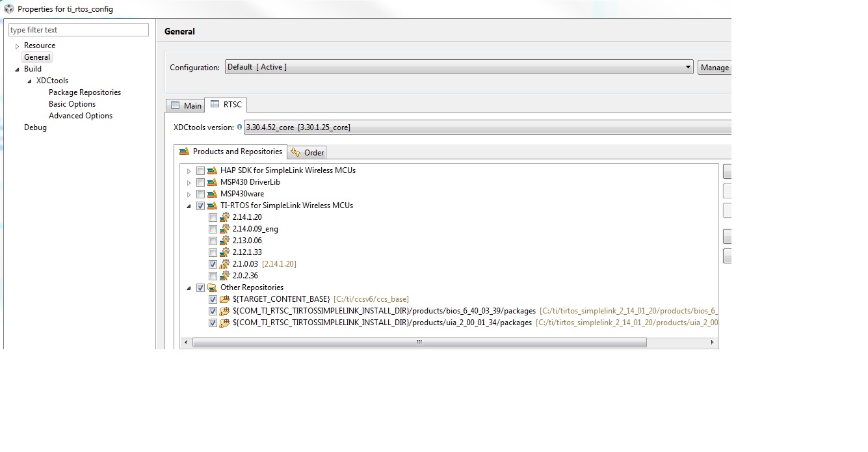This screenshot has height=452, width=868.
Task: Enable the HAP SDK checkbox
Action: (x=200, y=170)
